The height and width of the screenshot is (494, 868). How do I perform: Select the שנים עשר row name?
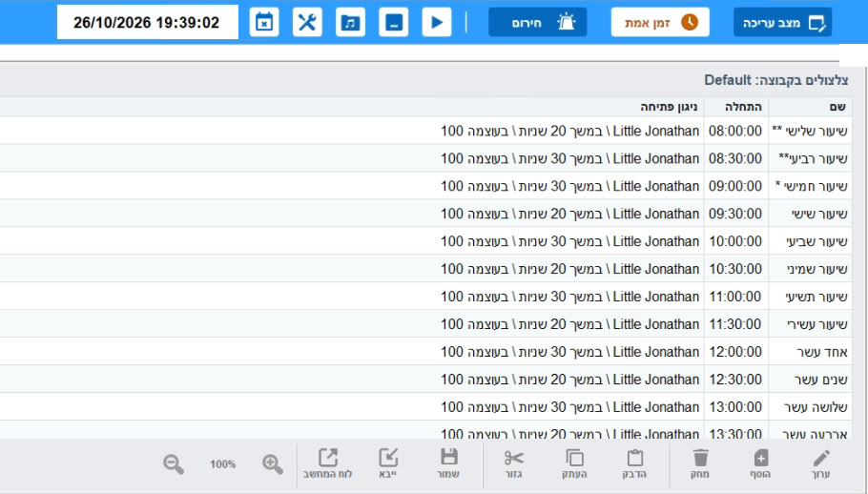[821, 381]
